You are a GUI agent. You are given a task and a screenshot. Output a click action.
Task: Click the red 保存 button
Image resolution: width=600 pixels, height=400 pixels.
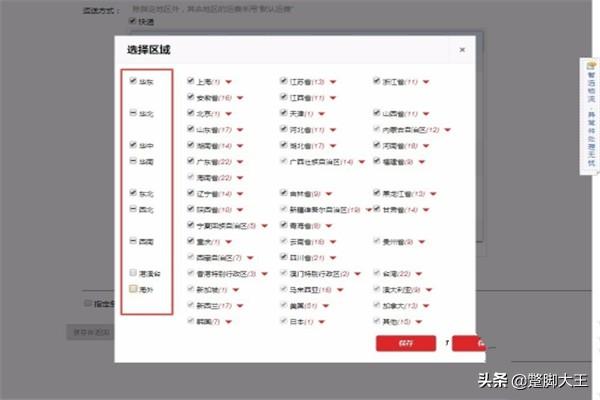(x=406, y=343)
